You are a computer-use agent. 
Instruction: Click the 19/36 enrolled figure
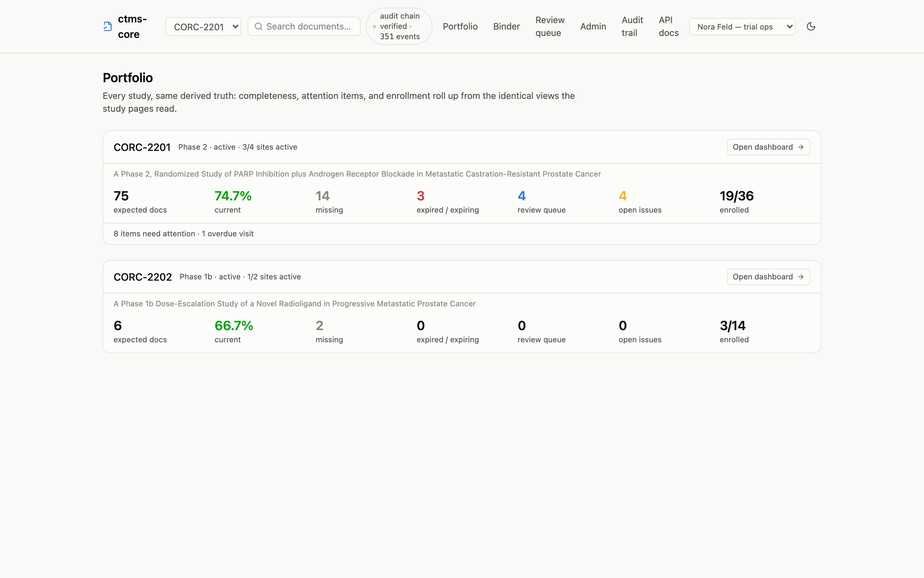coord(737,196)
